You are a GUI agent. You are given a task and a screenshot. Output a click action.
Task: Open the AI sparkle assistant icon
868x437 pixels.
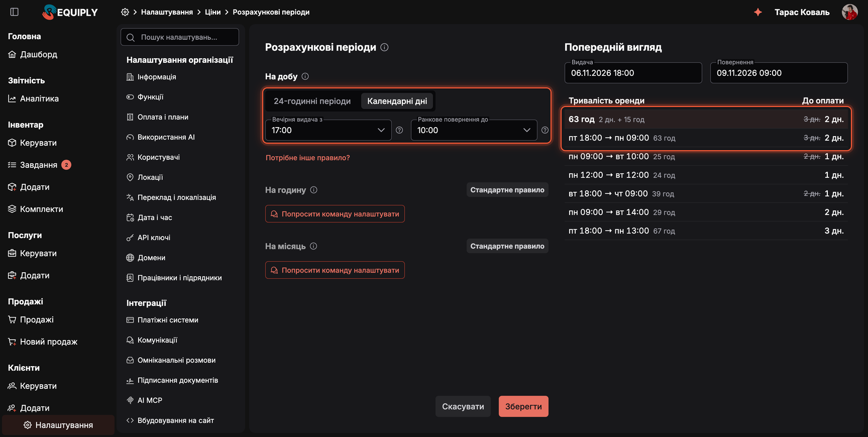tap(757, 12)
